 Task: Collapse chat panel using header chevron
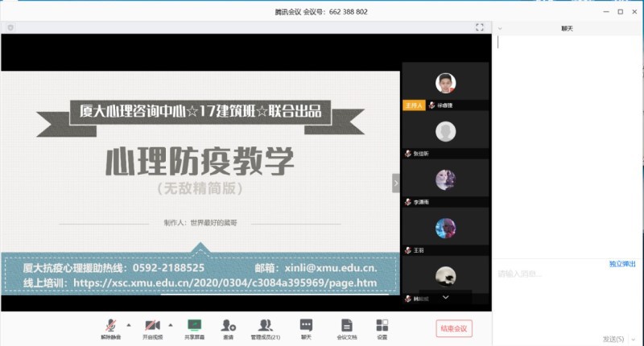[x=500, y=28]
